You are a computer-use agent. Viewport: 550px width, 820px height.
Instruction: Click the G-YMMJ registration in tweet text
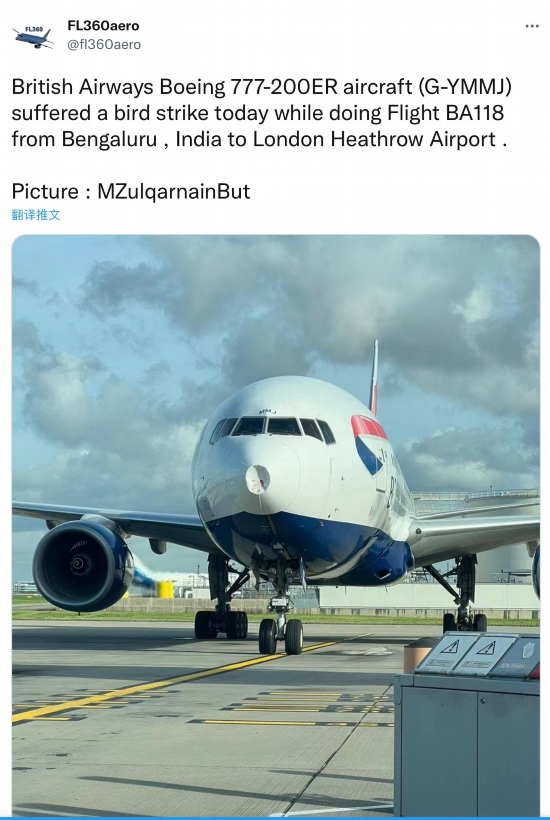point(464,87)
